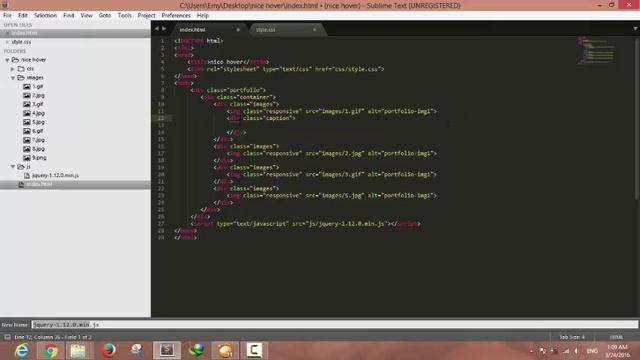Viewport: 640px width, 360px height.
Task: Open 6.gif in the sidebar
Action: point(38,131)
